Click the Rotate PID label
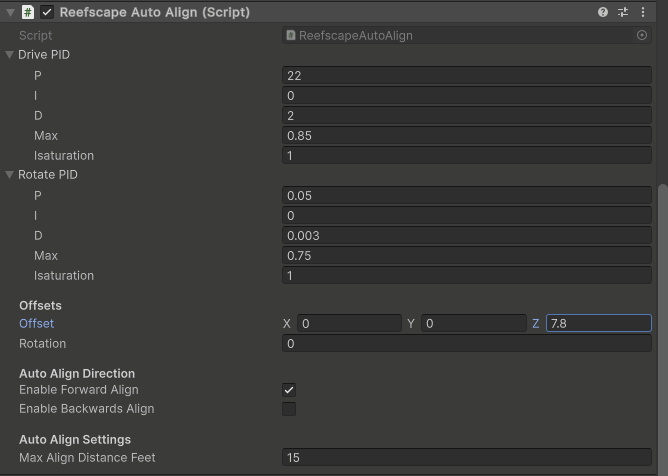The image size is (668, 476). click(48, 174)
